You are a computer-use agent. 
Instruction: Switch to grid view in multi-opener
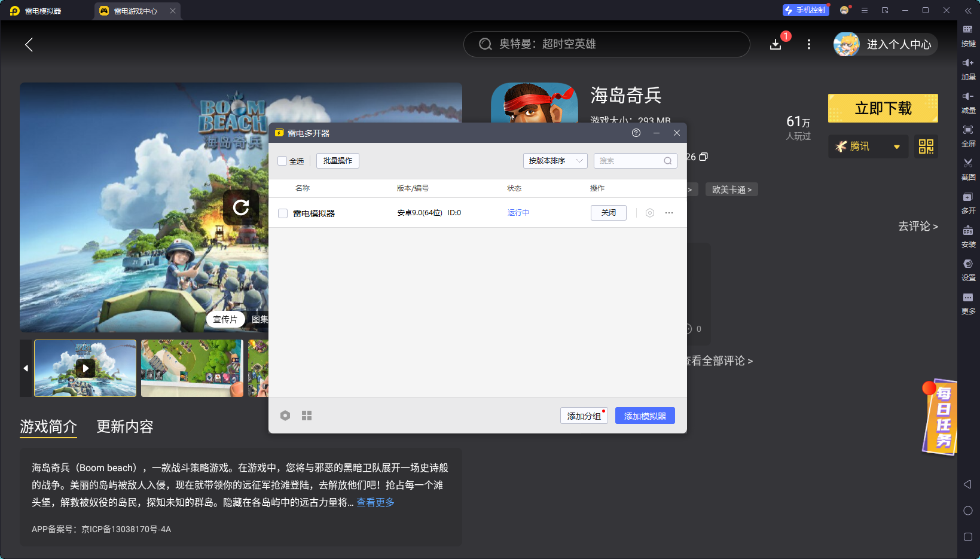(307, 416)
